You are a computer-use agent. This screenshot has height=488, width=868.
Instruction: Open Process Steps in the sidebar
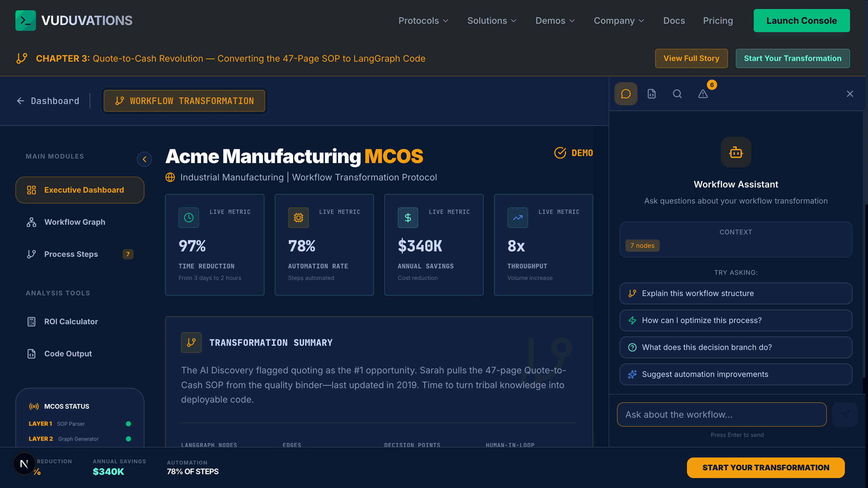[80, 254]
